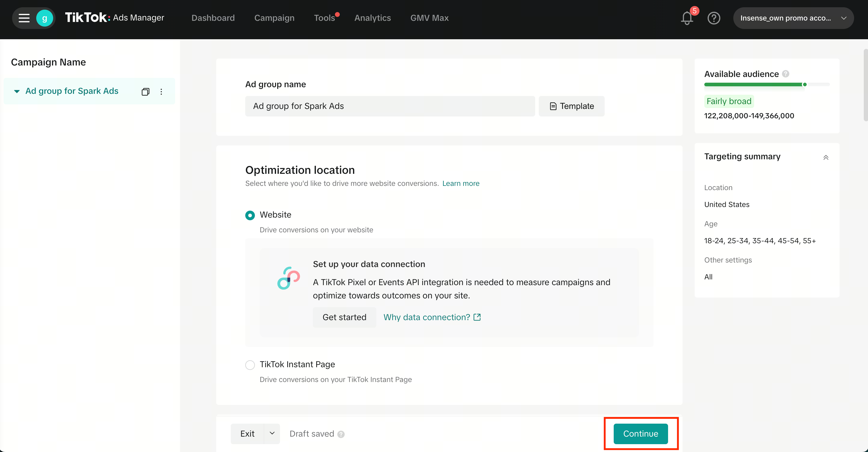
Task: Click the green account avatar icon
Action: pyautogui.click(x=44, y=18)
